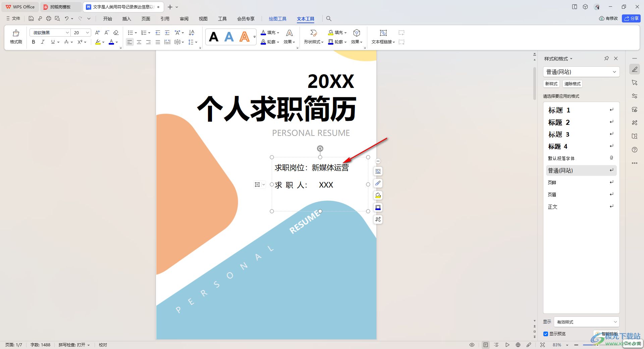This screenshot has width=644, height=349.
Task: Click the clear formatting eraser icon
Action: point(116,33)
